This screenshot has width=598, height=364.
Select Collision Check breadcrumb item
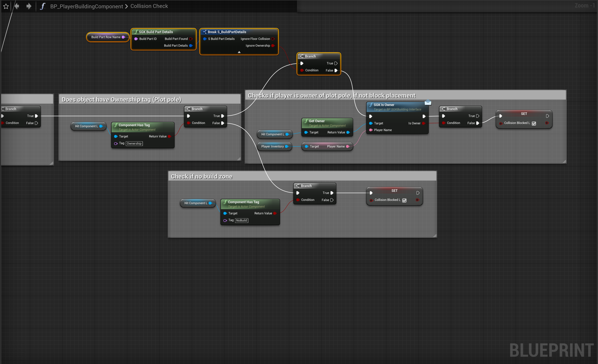pos(149,6)
